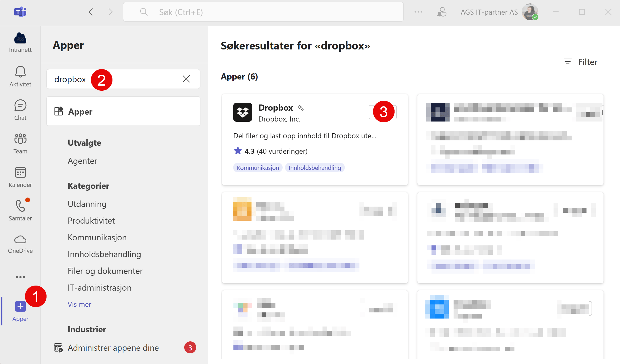
Task: Click the Apper plus icon sidebar
Action: pyautogui.click(x=20, y=308)
